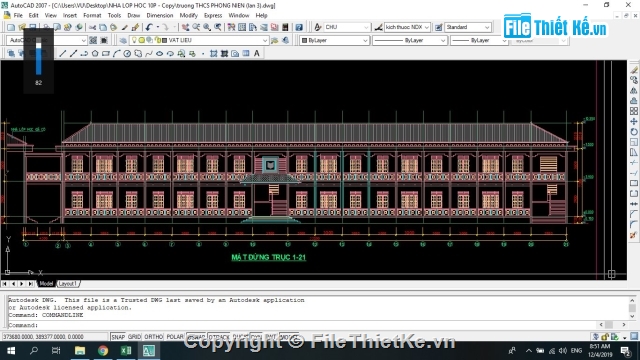Open the Properties palette icon

click(231, 27)
